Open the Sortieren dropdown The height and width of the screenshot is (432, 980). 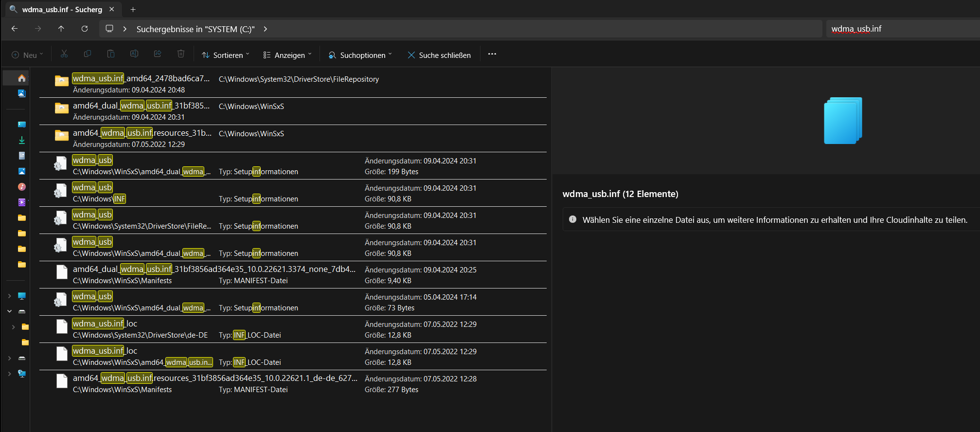(x=226, y=55)
